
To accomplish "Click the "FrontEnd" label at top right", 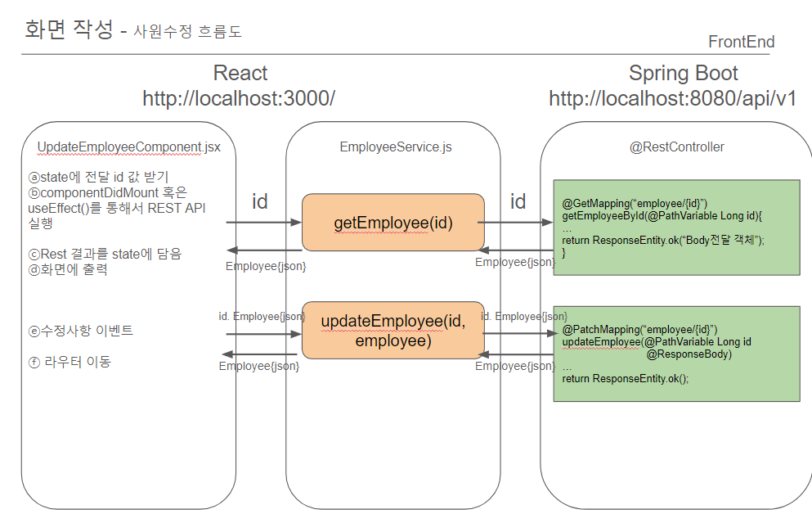I will pyautogui.click(x=741, y=42).
